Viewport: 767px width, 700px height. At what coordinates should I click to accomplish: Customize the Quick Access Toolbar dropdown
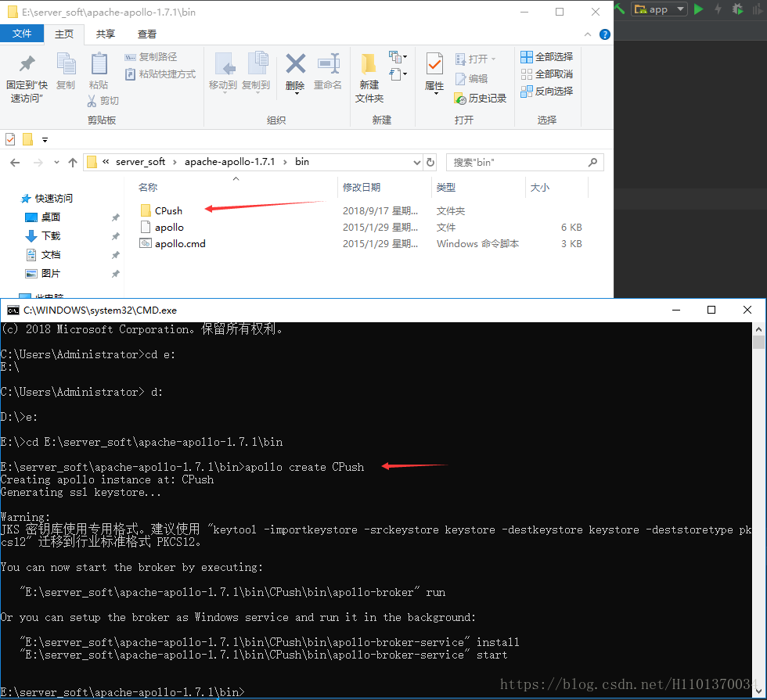45,140
